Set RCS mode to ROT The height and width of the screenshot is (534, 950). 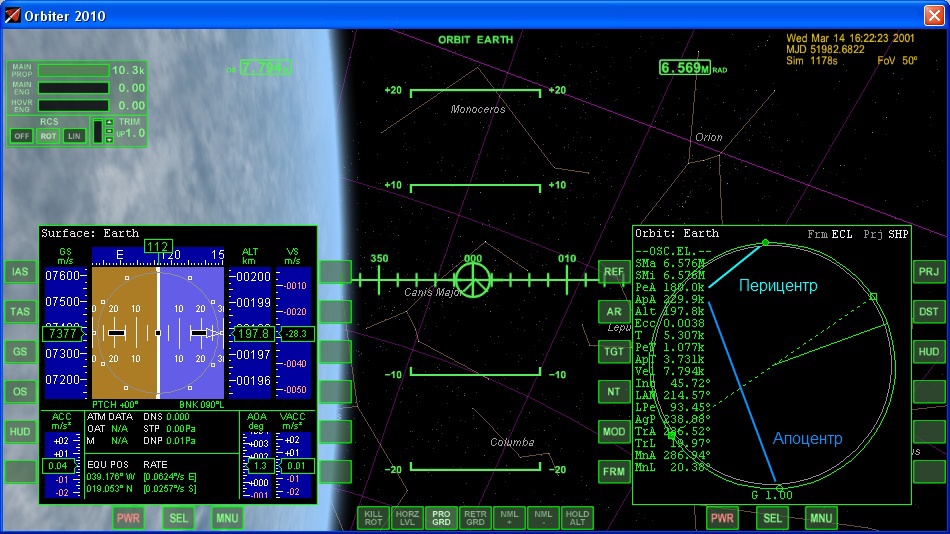coord(48,136)
